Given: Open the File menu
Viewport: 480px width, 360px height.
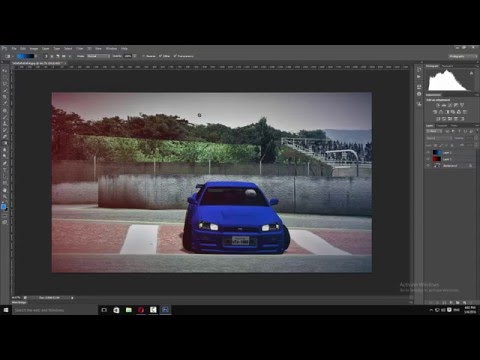Looking at the screenshot, I should click(14, 49).
